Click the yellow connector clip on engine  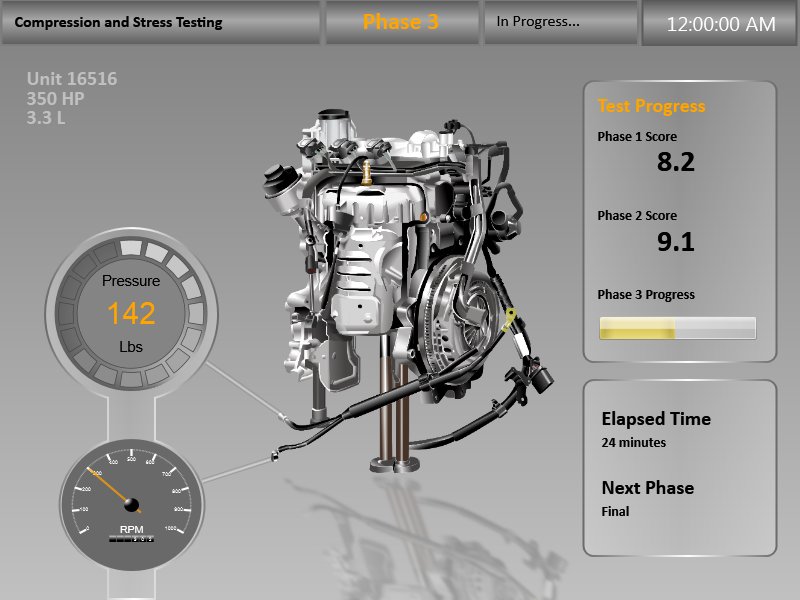click(509, 320)
